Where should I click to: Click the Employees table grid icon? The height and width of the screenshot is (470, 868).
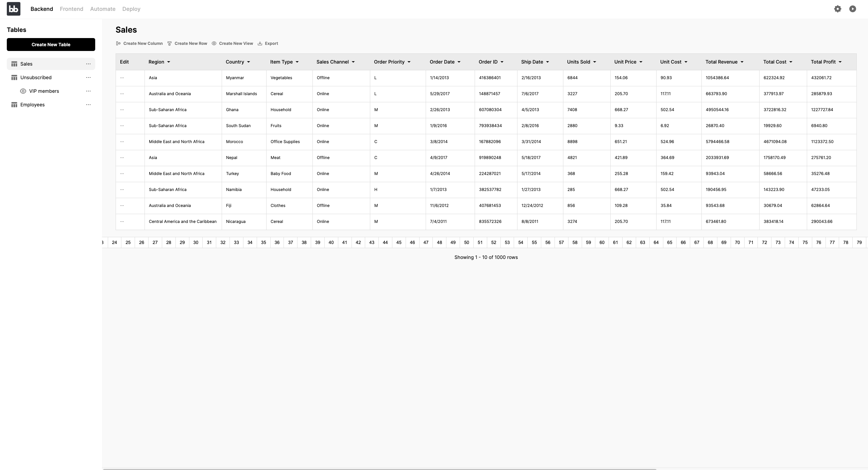tap(14, 104)
